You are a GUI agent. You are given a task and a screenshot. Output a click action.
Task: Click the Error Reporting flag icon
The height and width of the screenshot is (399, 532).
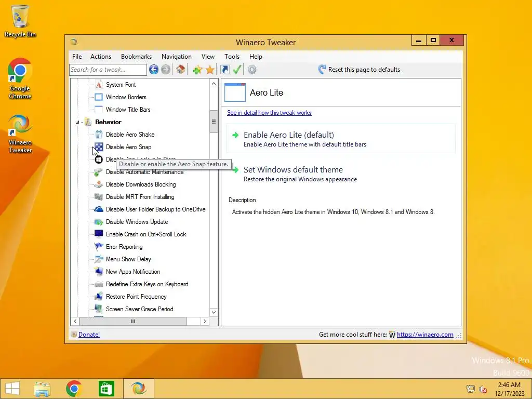99,247
